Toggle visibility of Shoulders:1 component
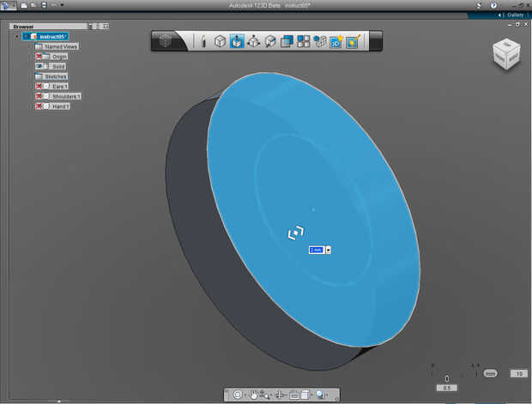Image resolution: width=532 pixels, height=404 pixels. click(39, 96)
